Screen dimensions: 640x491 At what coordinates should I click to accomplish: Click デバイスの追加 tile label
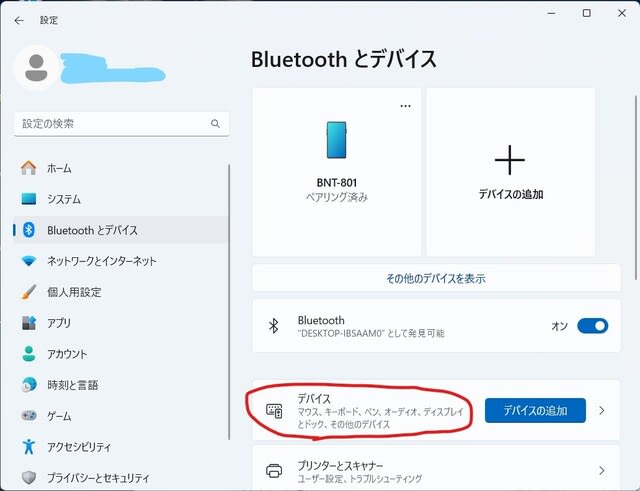[x=511, y=194]
